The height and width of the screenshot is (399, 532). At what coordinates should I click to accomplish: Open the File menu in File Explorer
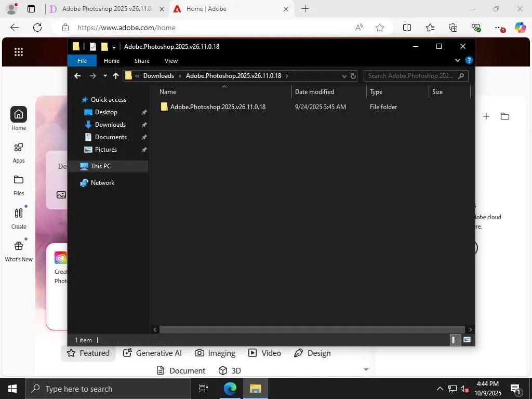[82, 61]
